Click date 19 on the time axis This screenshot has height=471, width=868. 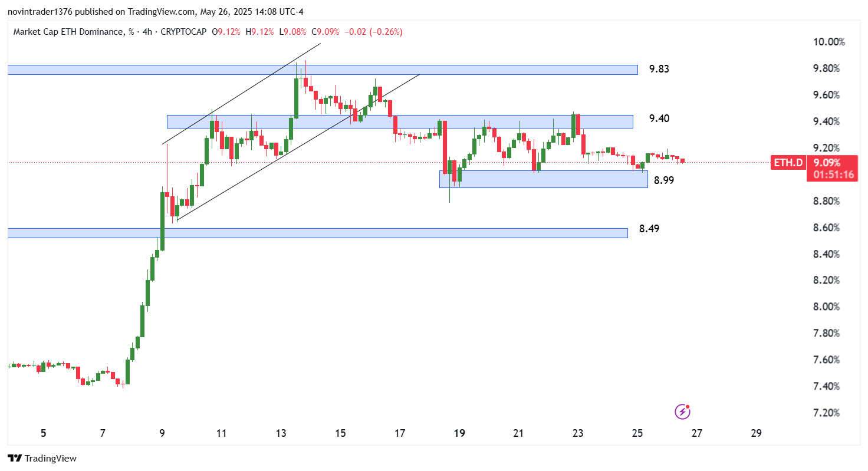tap(459, 433)
